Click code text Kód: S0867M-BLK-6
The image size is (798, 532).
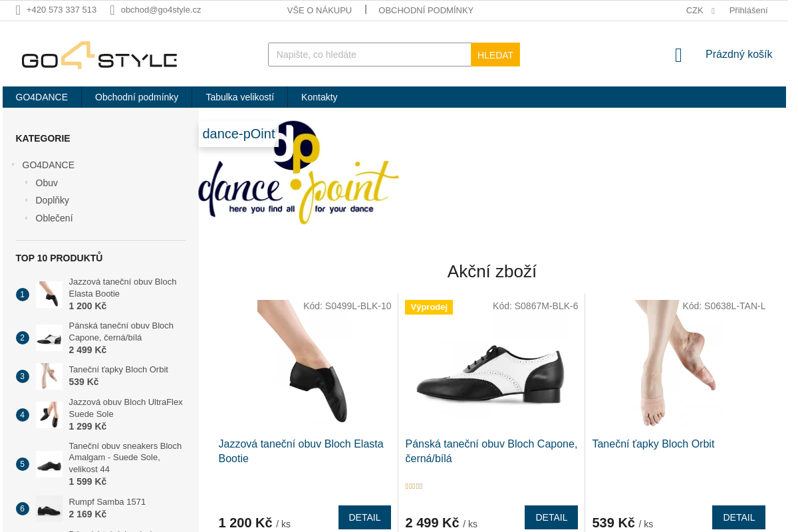click(535, 306)
